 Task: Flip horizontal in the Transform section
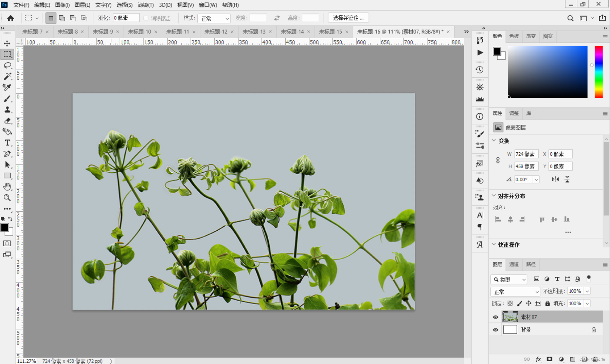(x=555, y=179)
